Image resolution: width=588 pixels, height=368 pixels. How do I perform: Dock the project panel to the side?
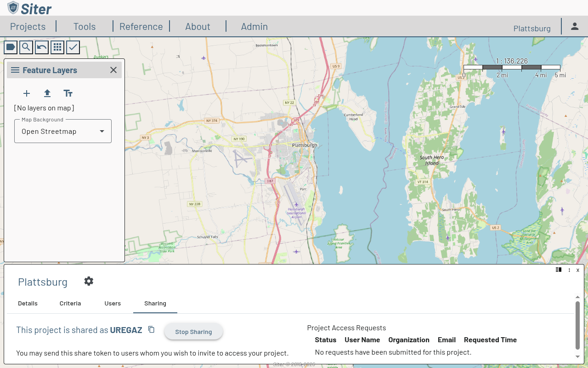click(x=559, y=270)
